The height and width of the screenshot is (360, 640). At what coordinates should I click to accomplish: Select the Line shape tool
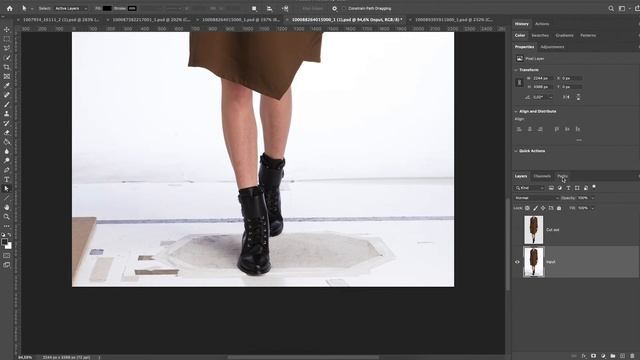(x=7, y=198)
